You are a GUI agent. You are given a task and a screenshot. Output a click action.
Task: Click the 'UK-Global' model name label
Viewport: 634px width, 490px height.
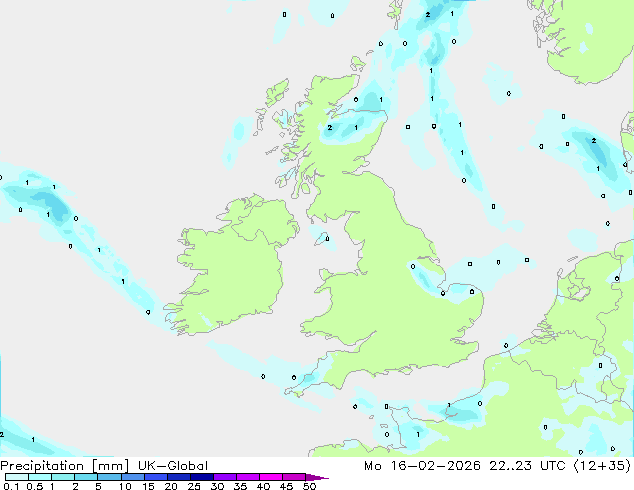173,466
